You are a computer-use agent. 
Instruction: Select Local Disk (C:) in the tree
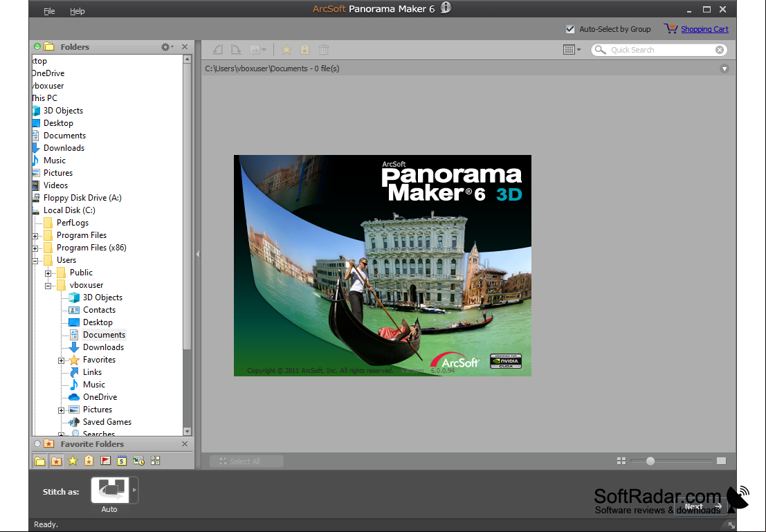pos(69,210)
